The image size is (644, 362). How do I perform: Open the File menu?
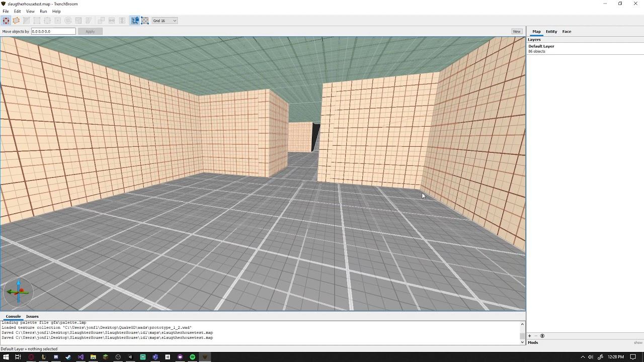[x=6, y=11]
